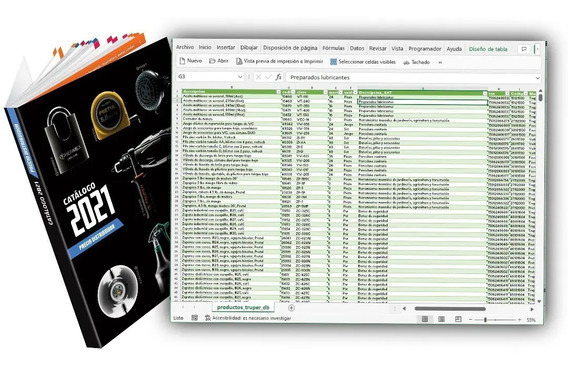This screenshot has height=368, width=568.
Task: Click the horizontal scrollbar thumb
Action: [450, 309]
